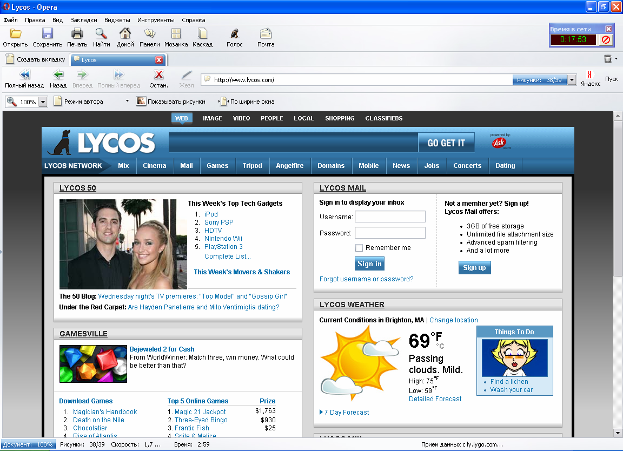Go to the Домой home page icon

pyautogui.click(x=125, y=33)
